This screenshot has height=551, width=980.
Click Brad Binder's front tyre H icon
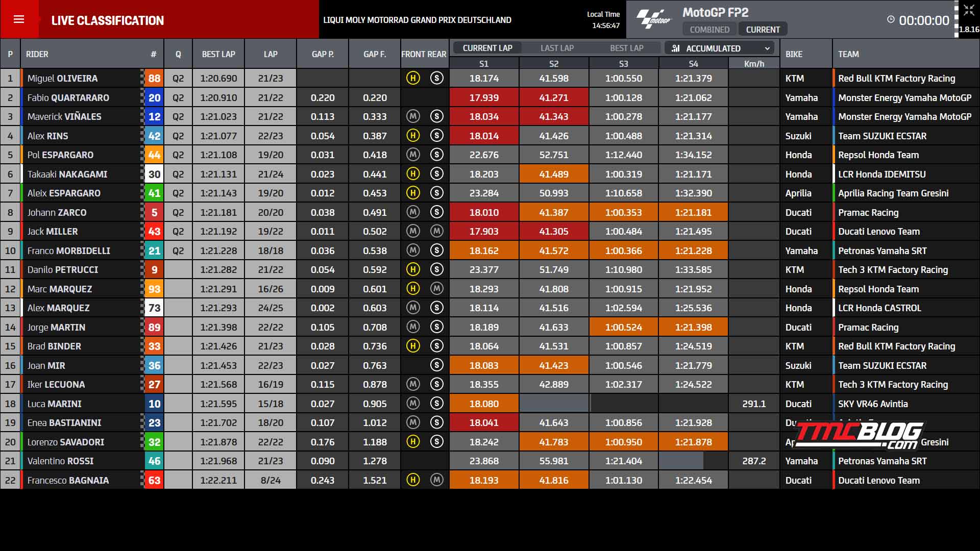tap(413, 346)
